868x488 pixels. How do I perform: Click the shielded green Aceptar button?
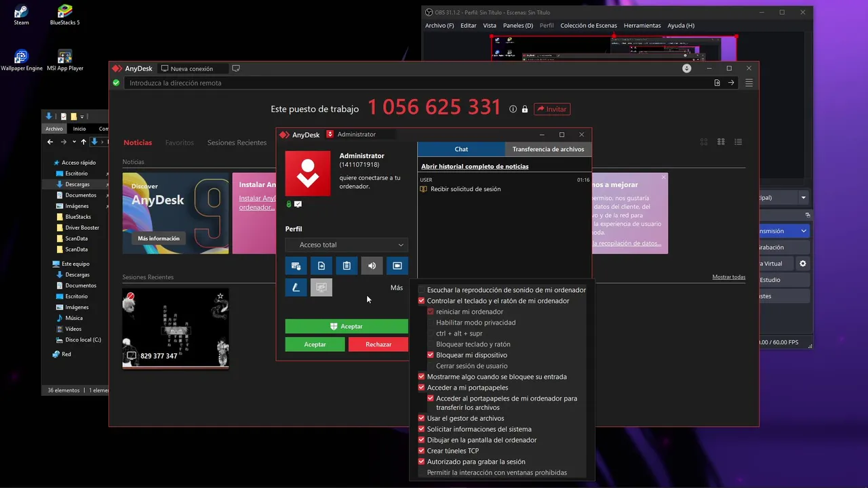[x=347, y=327]
